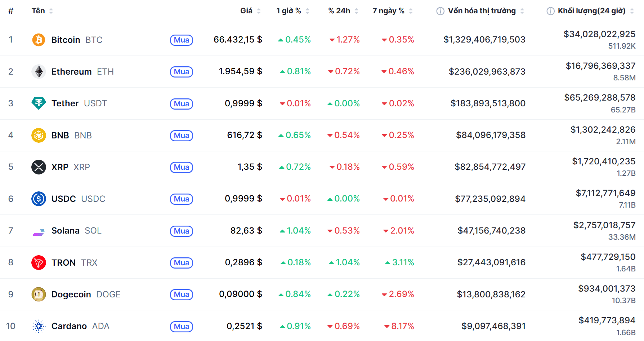
Task: Sort by the Giá column arrows
Action: [x=259, y=11]
